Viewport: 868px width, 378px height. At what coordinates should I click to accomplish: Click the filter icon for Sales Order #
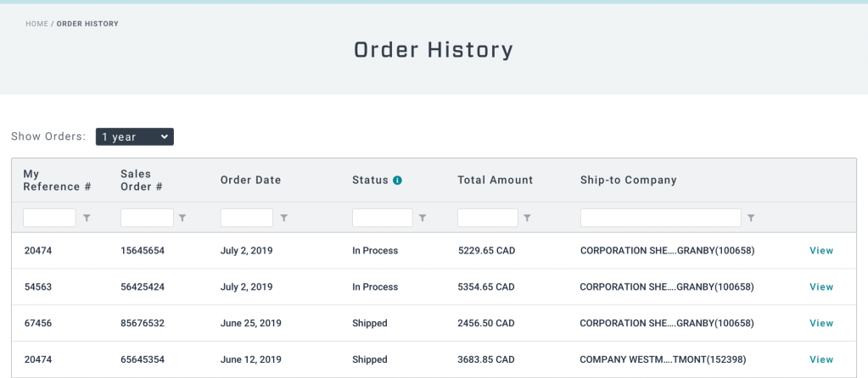182,218
